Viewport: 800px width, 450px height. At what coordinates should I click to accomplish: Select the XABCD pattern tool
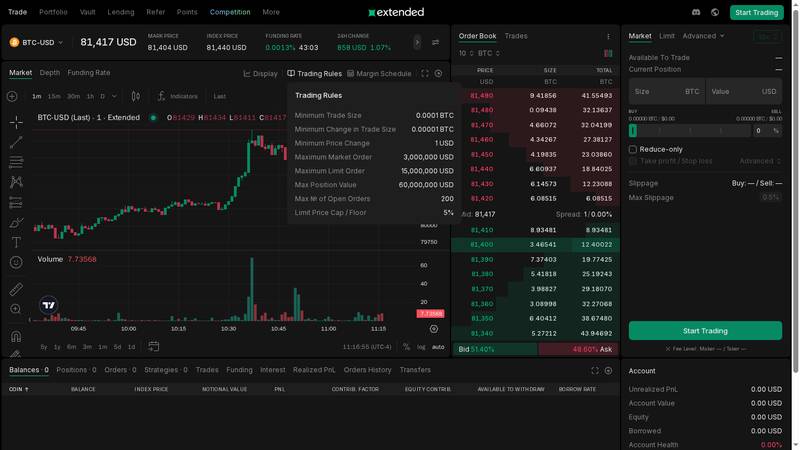16,182
